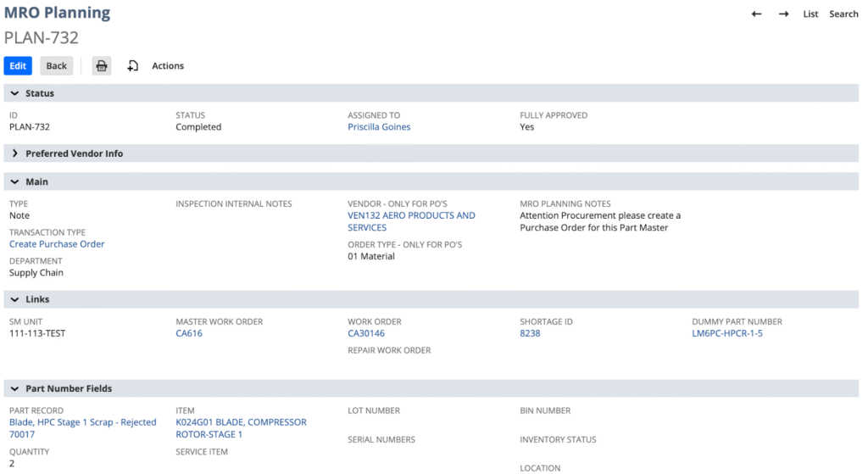Collapse the Main section
This screenshot has height=474, width=868.
tap(14, 182)
